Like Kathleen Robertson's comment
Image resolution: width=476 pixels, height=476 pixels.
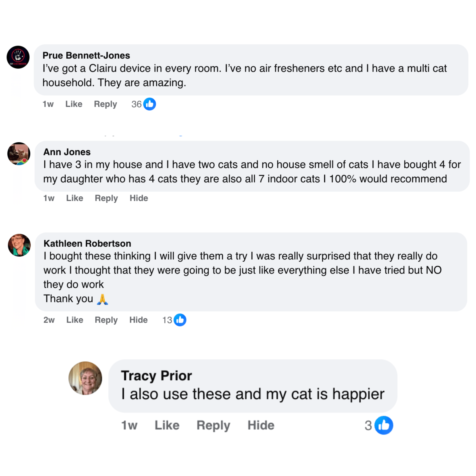(x=75, y=320)
